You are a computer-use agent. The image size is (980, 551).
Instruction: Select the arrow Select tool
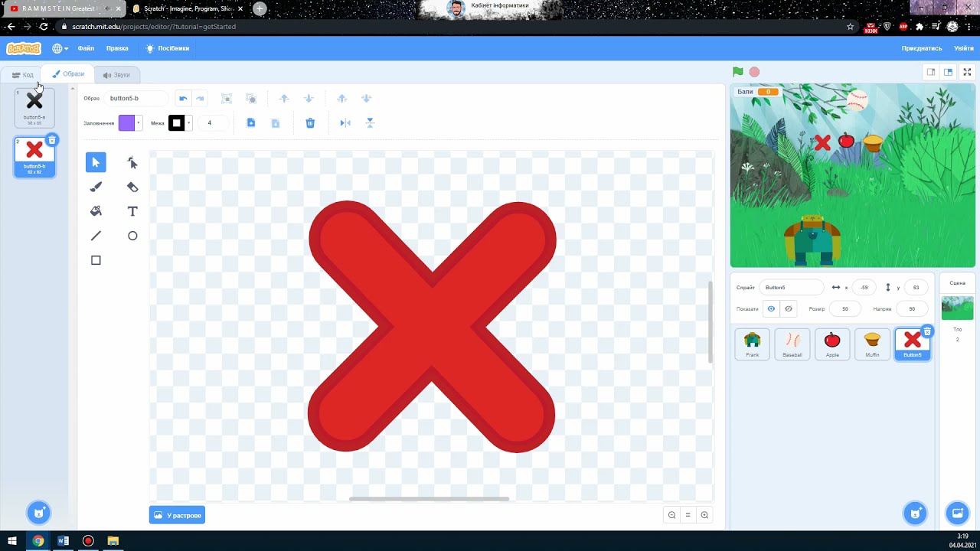96,162
